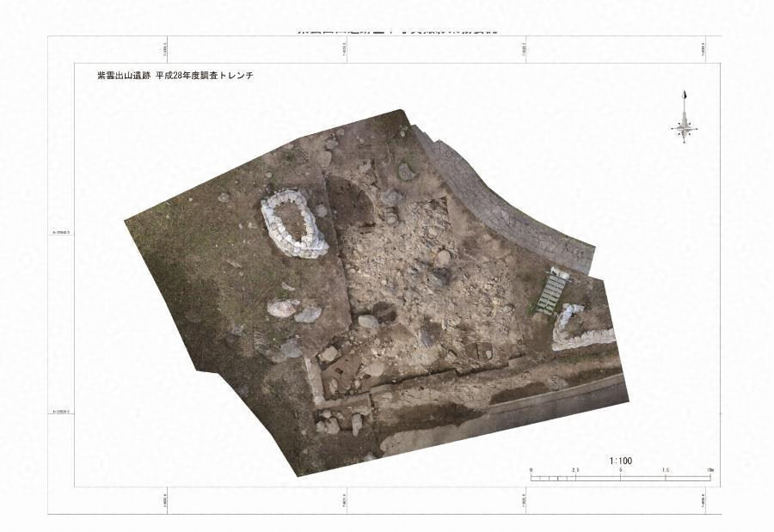Click the leftmost grid coordinate label on top border
The width and height of the screenshot is (774, 532).
166,51
